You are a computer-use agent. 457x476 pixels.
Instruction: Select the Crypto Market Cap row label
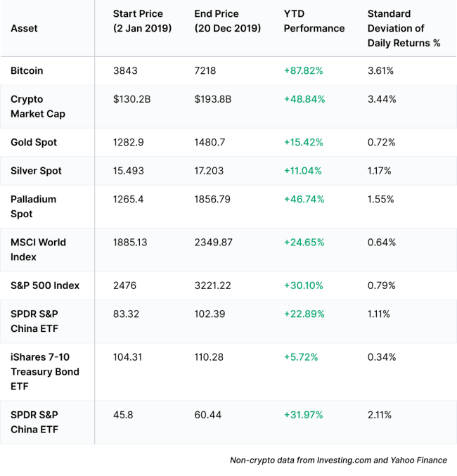[37, 106]
